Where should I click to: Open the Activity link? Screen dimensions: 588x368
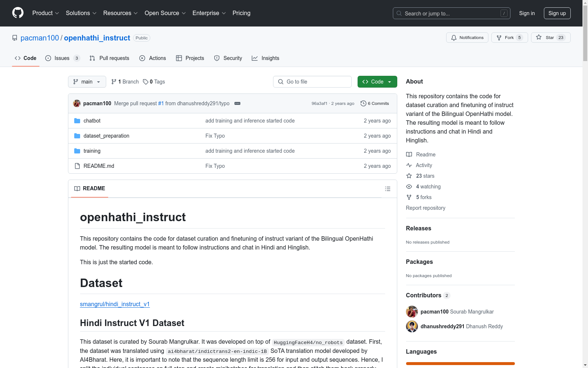point(419,165)
